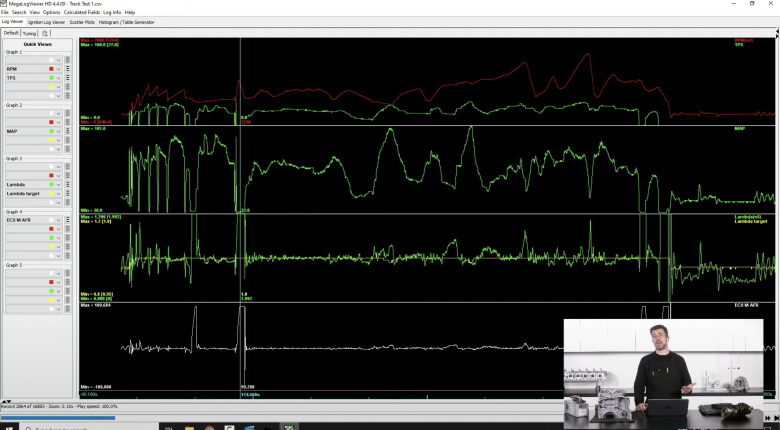The width and height of the screenshot is (780, 430).
Task: Open File Explorer from the taskbar
Action: tap(189, 427)
